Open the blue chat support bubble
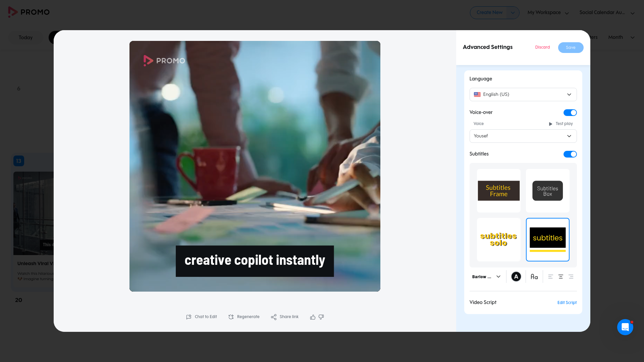This screenshot has height=362, width=644. [x=625, y=327]
